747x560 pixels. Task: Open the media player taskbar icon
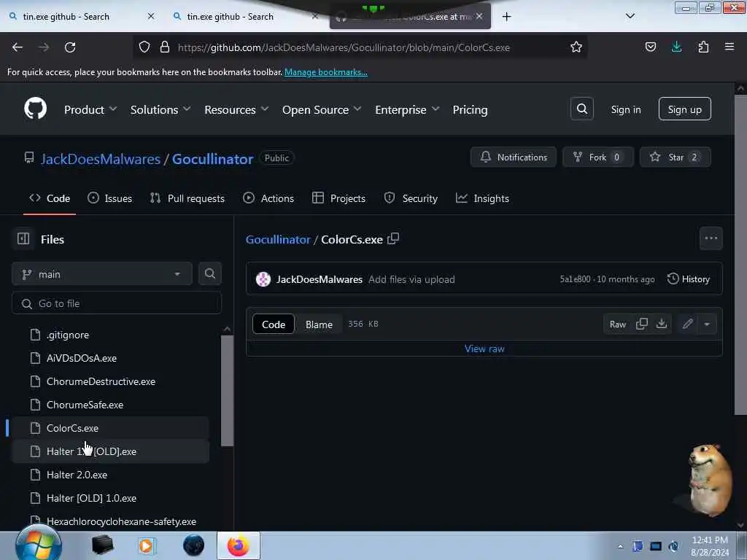pos(146,545)
